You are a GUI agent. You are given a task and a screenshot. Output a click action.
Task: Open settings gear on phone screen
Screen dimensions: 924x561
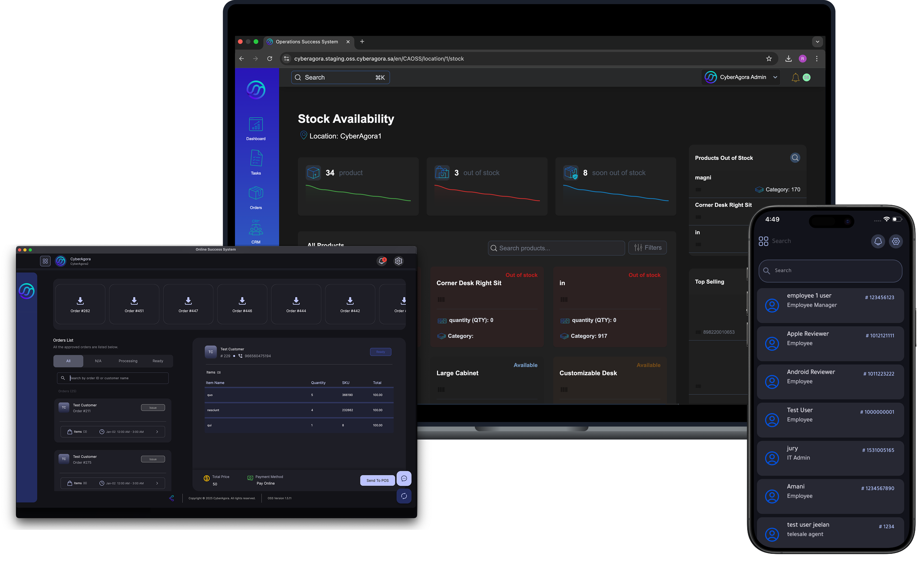click(x=896, y=241)
